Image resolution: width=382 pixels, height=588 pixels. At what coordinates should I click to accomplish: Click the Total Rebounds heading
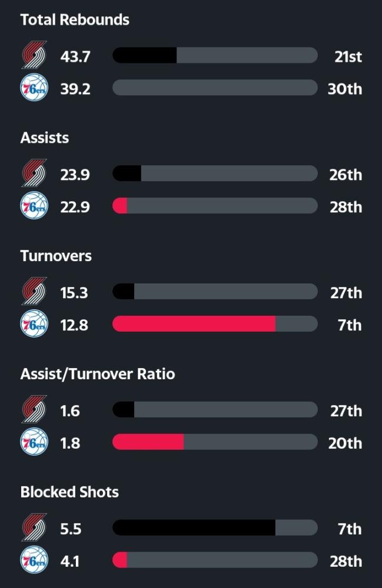[x=75, y=19]
